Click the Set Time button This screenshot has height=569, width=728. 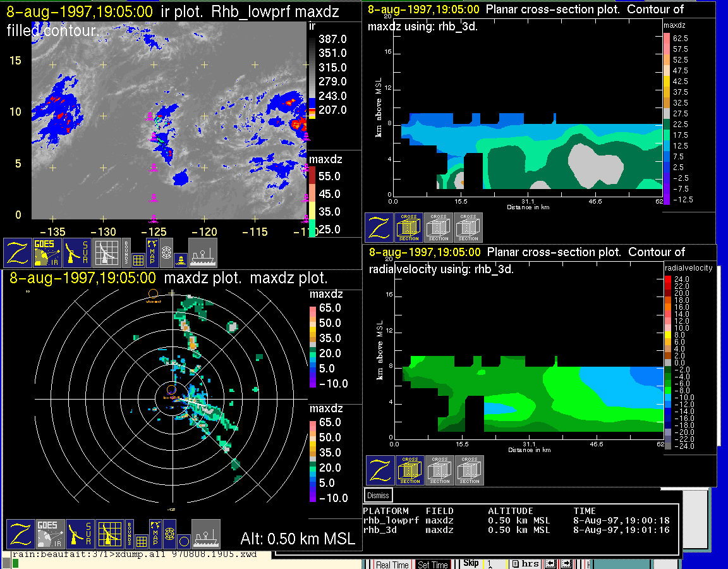(433, 565)
